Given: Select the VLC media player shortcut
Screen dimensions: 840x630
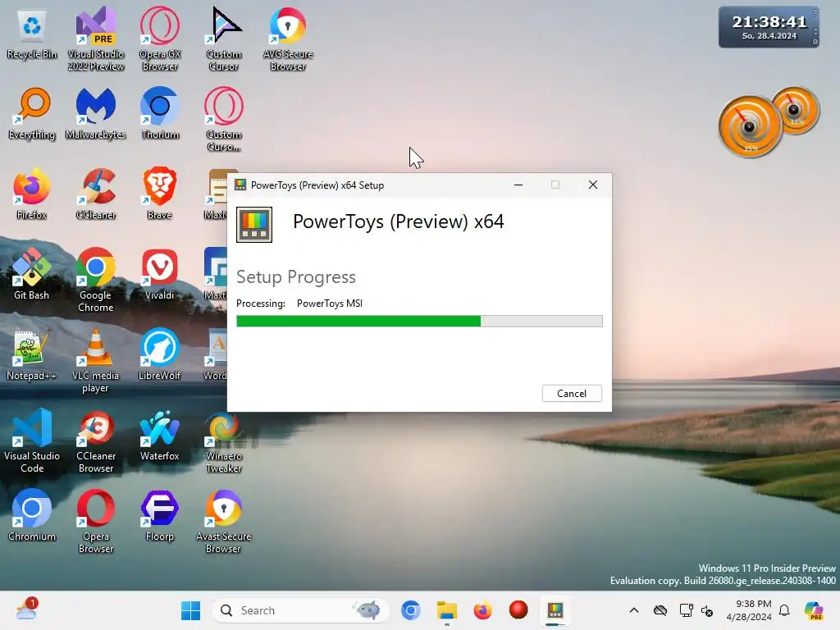Looking at the screenshot, I should [x=96, y=361].
